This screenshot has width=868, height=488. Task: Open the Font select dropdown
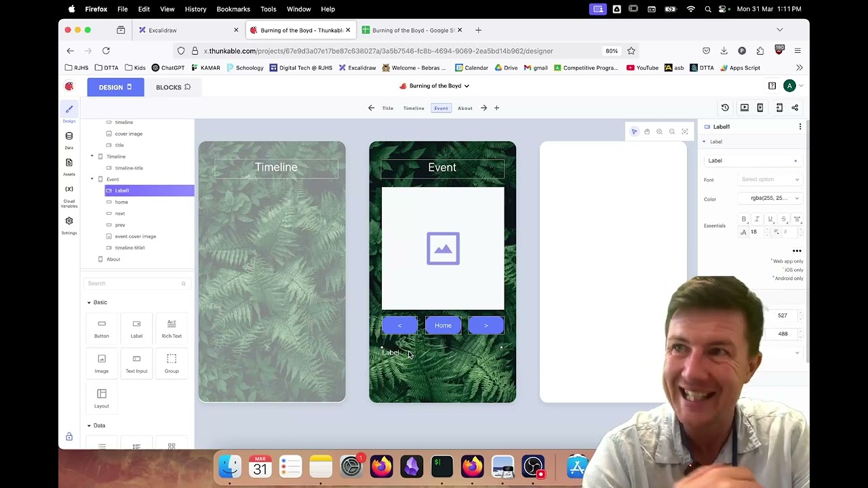(770, 180)
